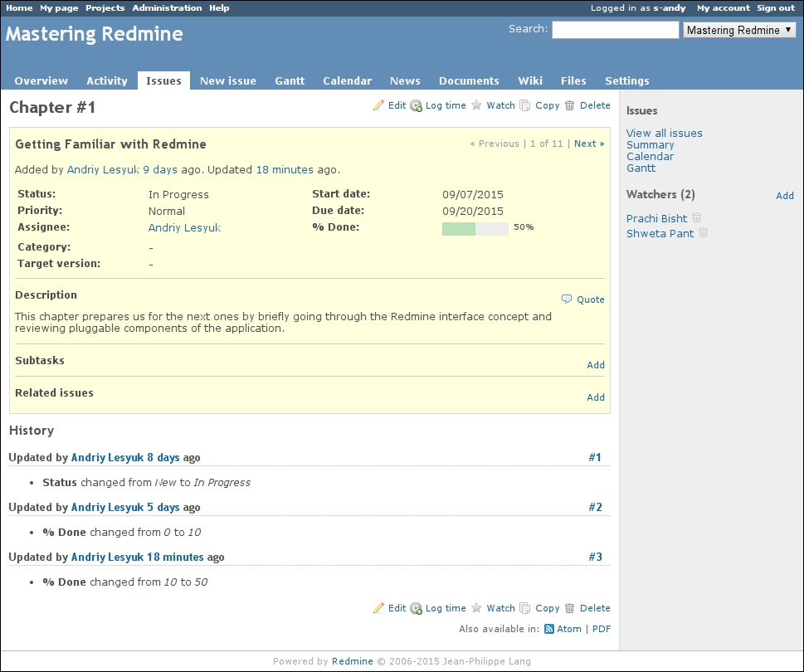Open the Calendar tab

click(x=347, y=80)
